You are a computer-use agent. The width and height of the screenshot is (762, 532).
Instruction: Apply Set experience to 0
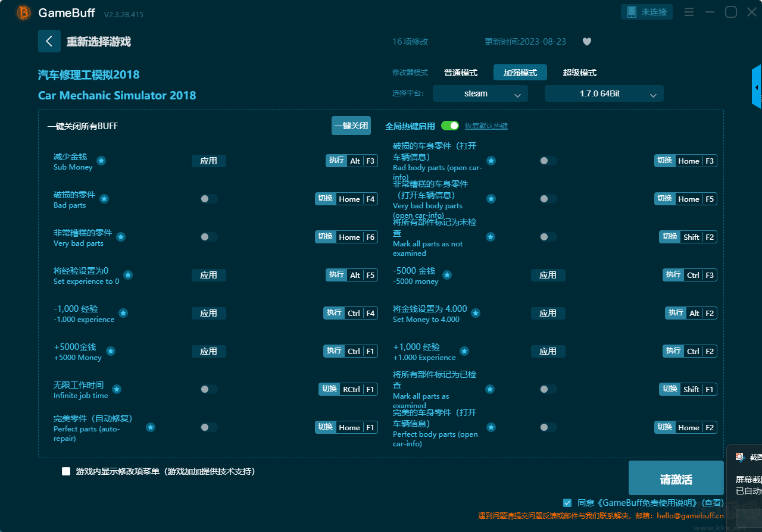[x=209, y=275]
